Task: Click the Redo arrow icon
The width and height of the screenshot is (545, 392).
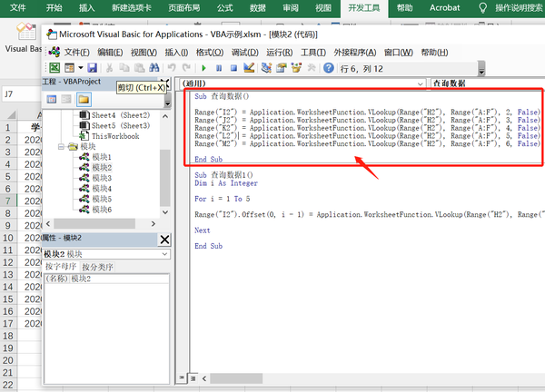Action: 186,68
